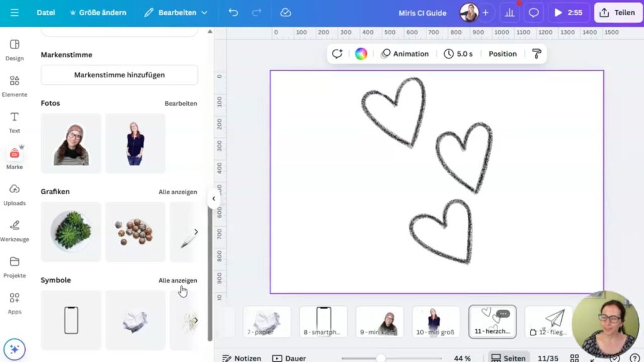Open the Uploads panel

14,195
